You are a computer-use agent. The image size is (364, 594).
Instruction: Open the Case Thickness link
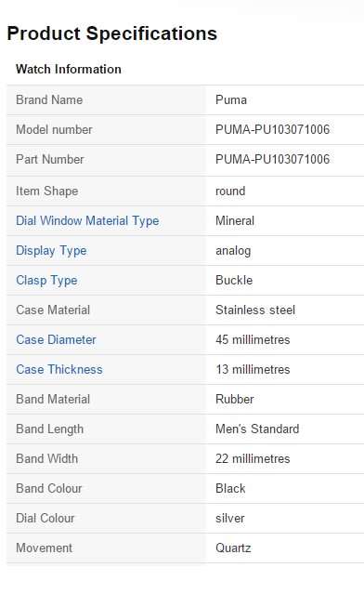[x=59, y=369]
